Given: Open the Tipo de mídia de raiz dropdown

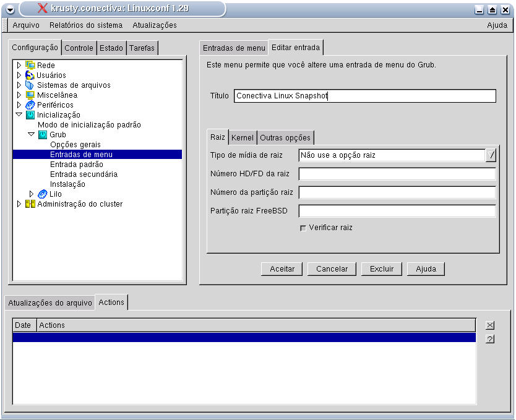Looking at the screenshot, I should tap(491, 155).
